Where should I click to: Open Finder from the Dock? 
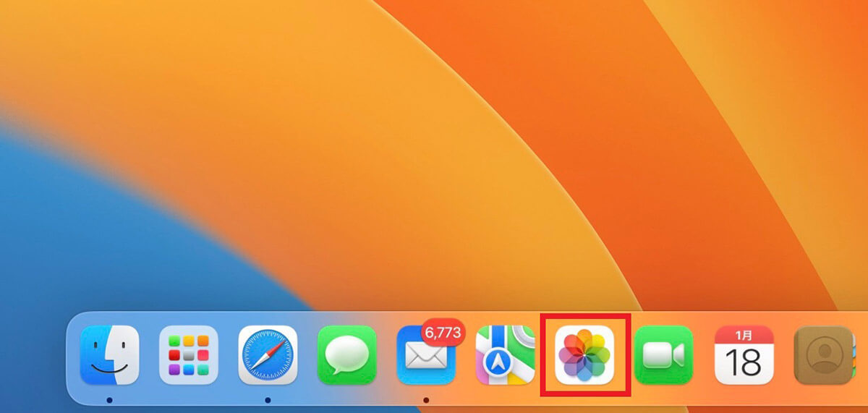109,355
